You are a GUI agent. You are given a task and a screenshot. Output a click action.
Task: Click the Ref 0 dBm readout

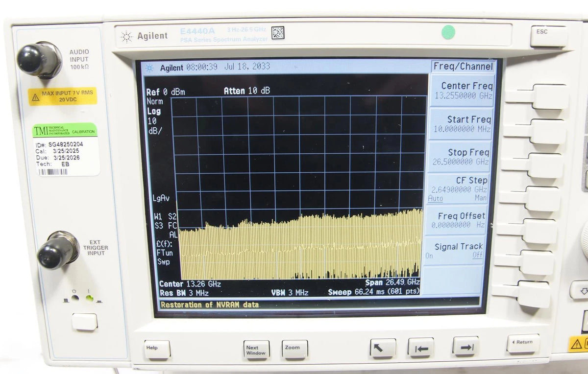click(166, 92)
